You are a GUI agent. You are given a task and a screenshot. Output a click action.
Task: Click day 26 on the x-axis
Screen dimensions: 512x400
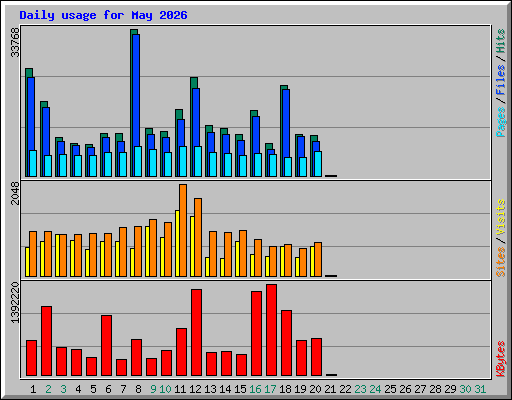point(405,389)
